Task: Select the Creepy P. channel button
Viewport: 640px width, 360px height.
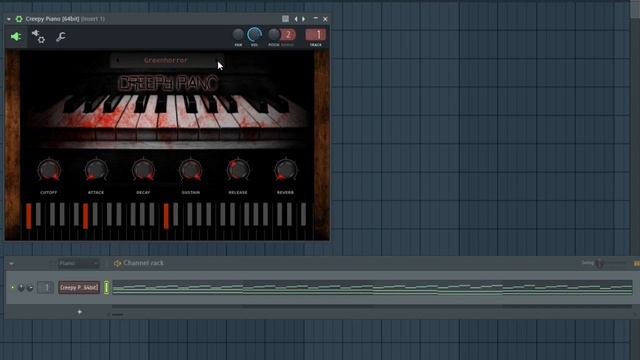Action: click(x=79, y=288)
